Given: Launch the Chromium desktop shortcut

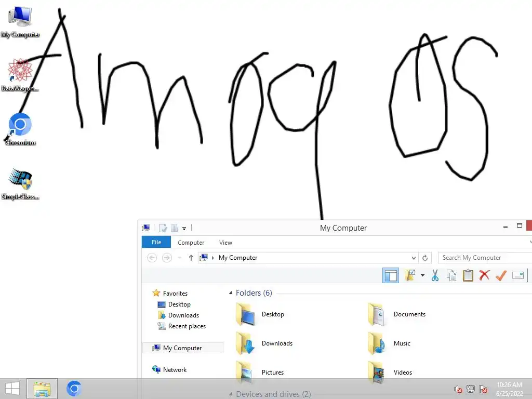Looking at the screenshot, I should tap(20, 129).
